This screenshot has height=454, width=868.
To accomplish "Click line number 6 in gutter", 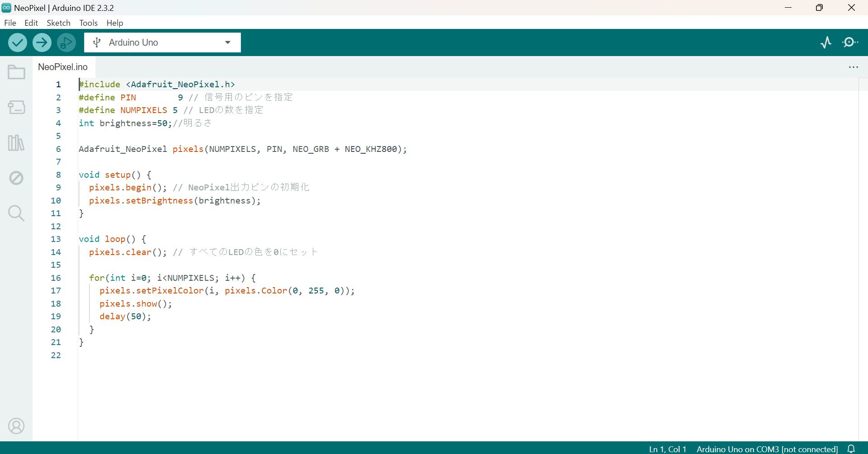I will tap(58, 149).
